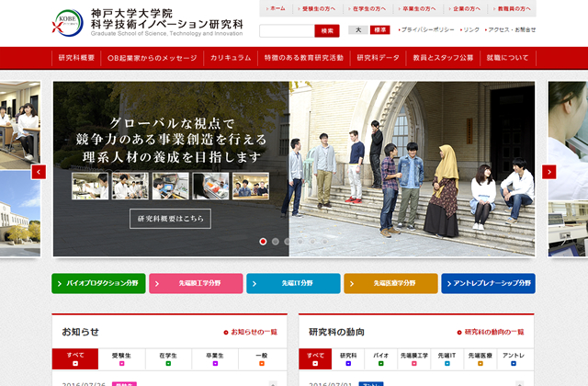The image size is (588, 386).
Task: Focus the site search input field
Action: pos(286,30)
